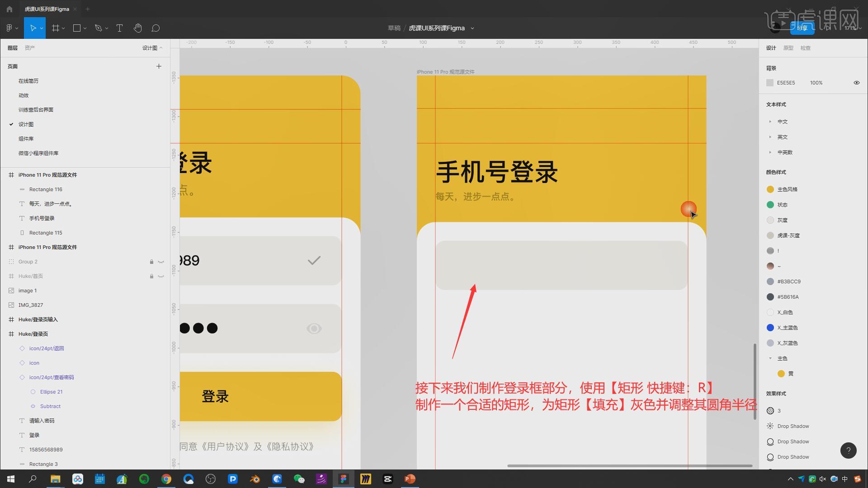This screenshot has height=488, width=868.
Task: Open the 设计图 page dropdown
Action: pyautogui.click(x=152, y=48)
